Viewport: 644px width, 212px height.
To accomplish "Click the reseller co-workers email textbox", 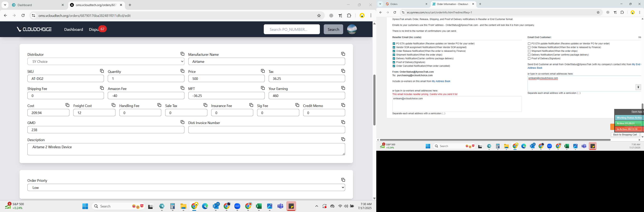I will (457, 104).
